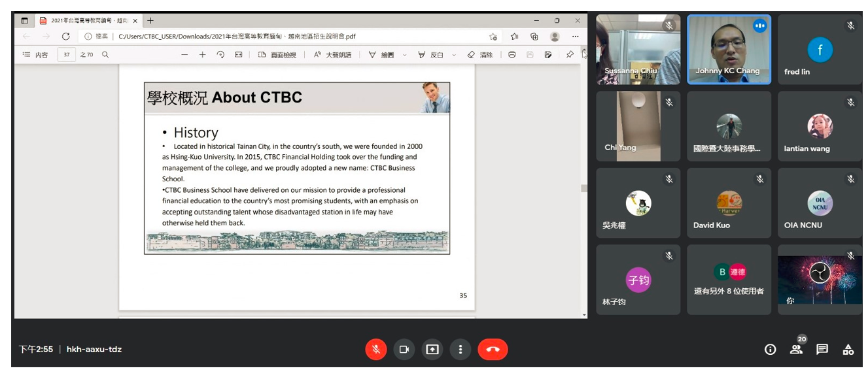The height and width of the screenshot is (379, 868).
Task: Toggle the PDF 內容 table of contents
Action: (x=35, y=55)
